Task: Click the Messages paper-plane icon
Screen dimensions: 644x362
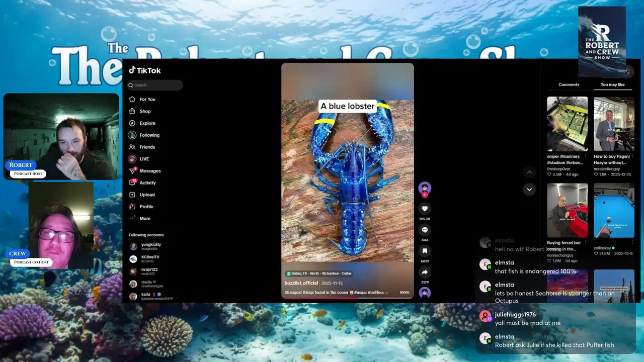Action: pos(132,171)
